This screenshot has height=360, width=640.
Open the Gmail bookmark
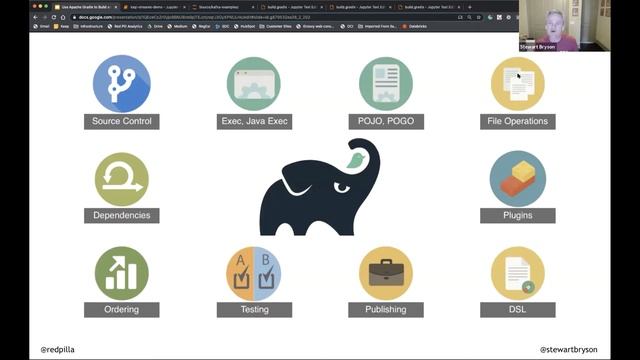41,26
